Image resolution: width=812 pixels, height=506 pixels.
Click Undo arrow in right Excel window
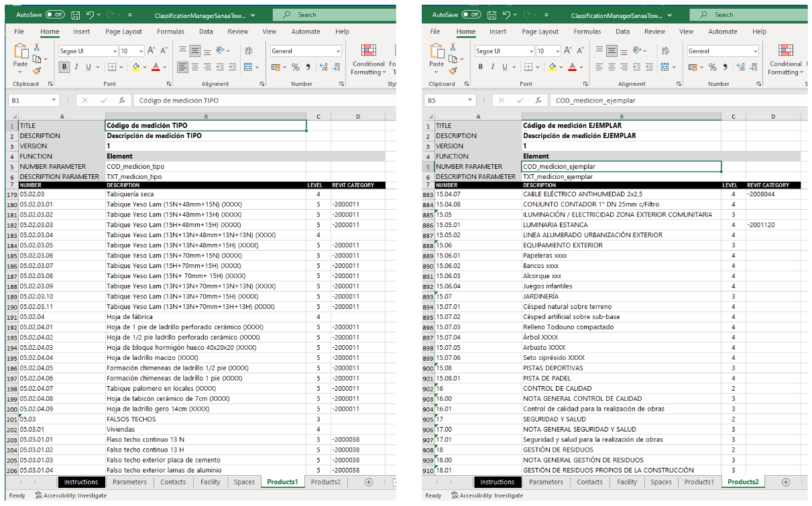(x=508, y=14)
